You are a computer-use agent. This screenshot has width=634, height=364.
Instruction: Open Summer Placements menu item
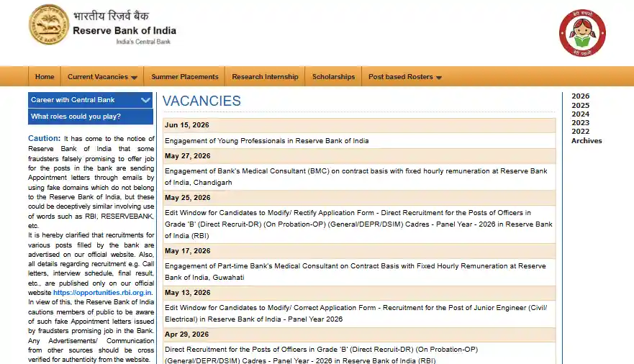(x=184, y=77)
